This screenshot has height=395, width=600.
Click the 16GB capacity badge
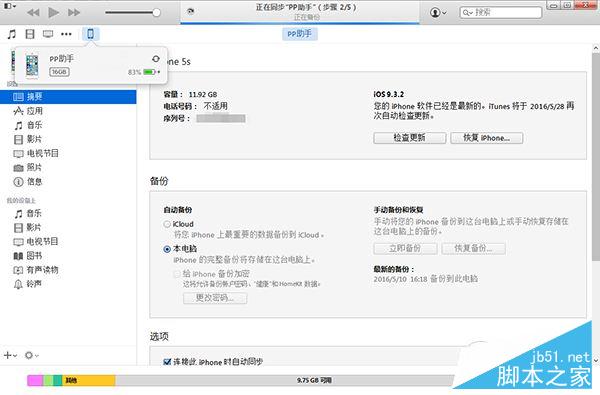[x=59, y=72]
